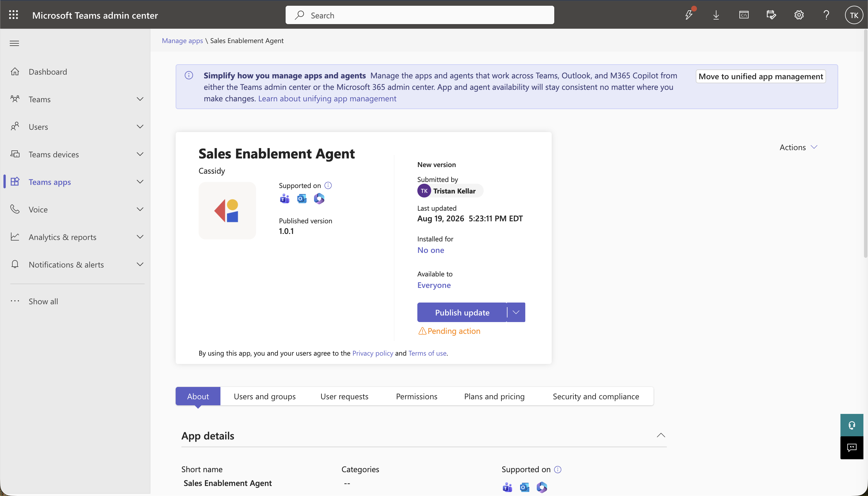Select the About tab

[198, 396]
